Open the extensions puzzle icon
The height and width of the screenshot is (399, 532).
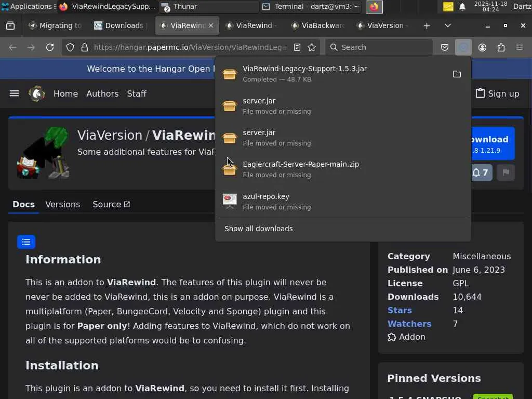click(x=501, y=47)
